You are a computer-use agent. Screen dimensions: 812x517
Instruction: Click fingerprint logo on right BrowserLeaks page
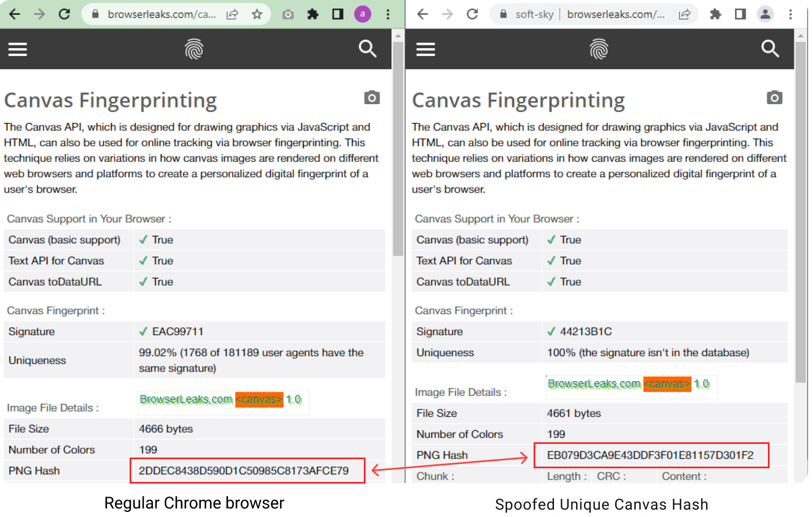599,49
